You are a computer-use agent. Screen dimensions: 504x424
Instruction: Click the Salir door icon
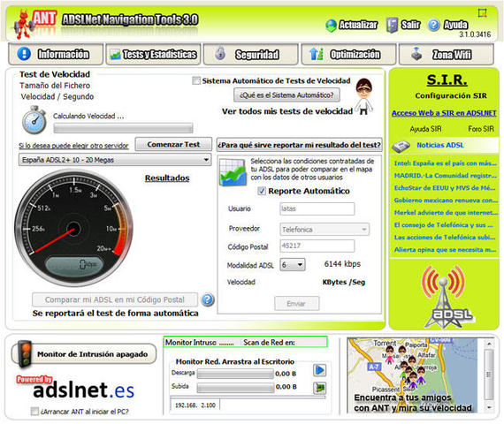click(392, 25)
